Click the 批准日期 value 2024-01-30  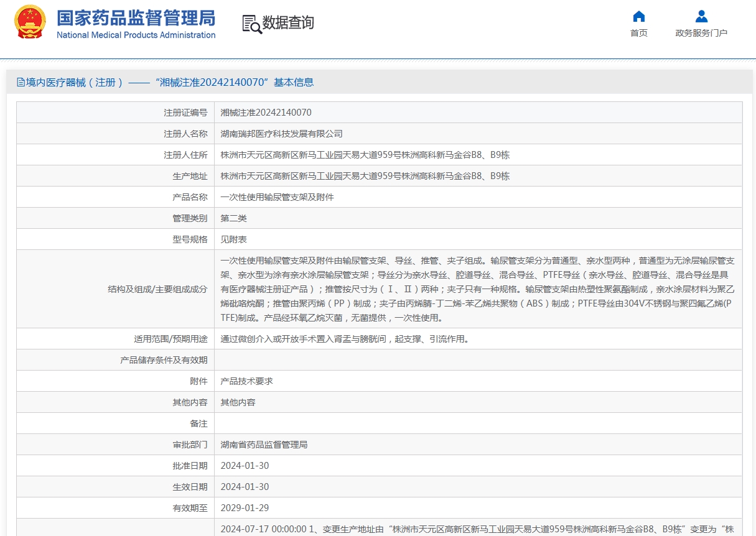[245, 466]
